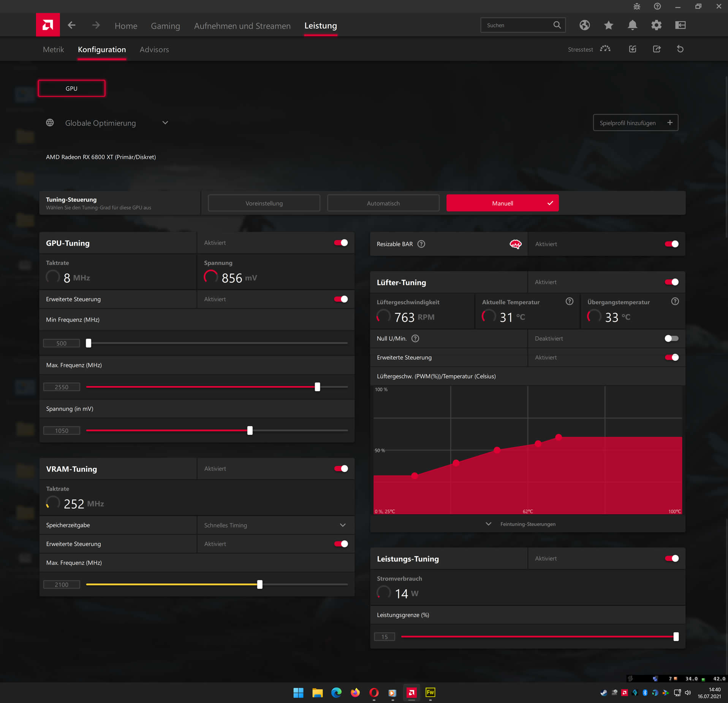The image size is (728, 703).
Task: Expand the Feintuning-Steuerungen section
Action: (x=488, y=524)
